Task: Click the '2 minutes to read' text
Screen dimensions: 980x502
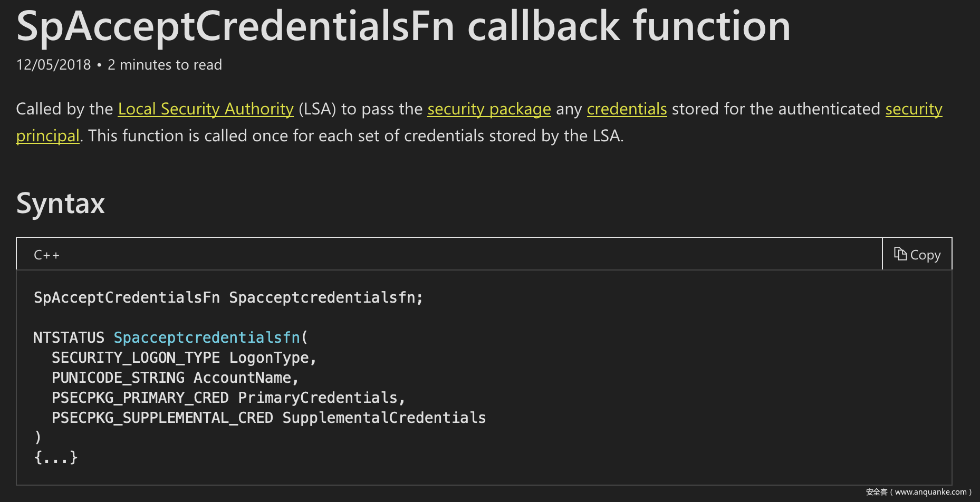Action: [x=165, y=65]
